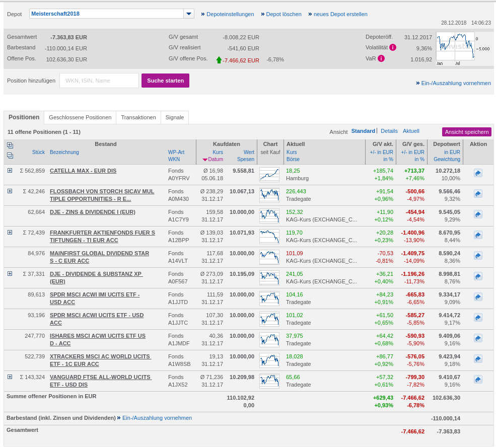Open the Transaktionen tab
This screenshot has width=496, height=448.
pyautogui.click(x=138, y=117)
